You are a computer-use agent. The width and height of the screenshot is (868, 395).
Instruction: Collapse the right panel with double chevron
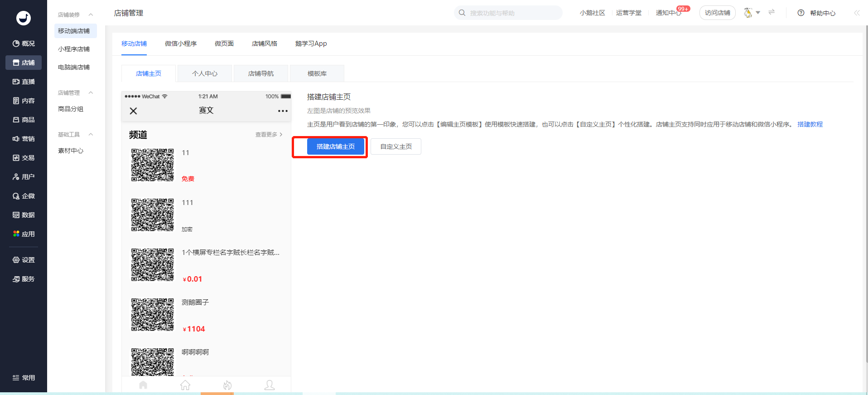click(857, 13)
